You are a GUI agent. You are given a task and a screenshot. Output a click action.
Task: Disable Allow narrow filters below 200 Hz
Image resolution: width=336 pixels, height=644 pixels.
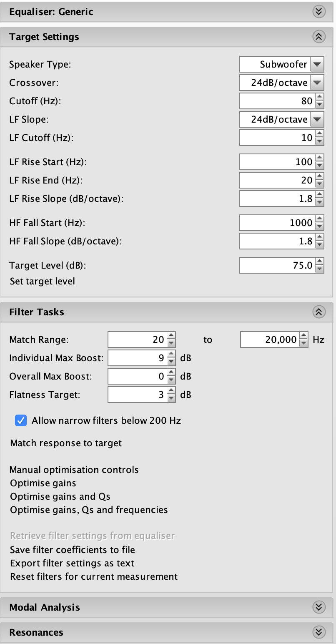click(x=20, y=420)
